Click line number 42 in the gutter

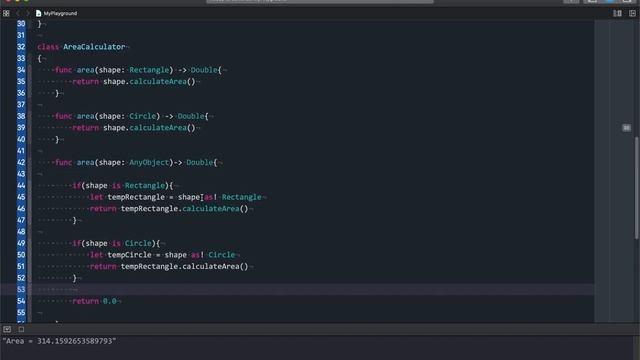[21, 162]
